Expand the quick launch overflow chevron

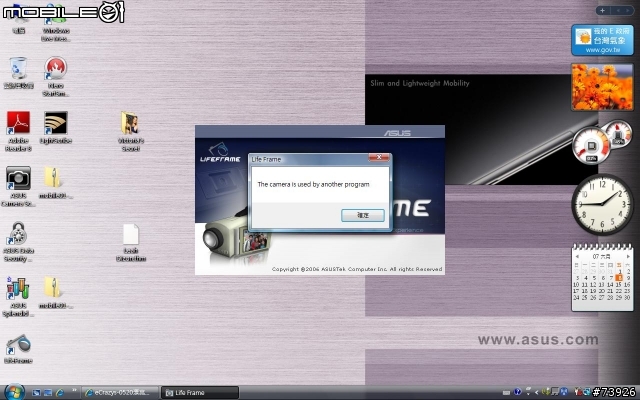coord(74,391)
